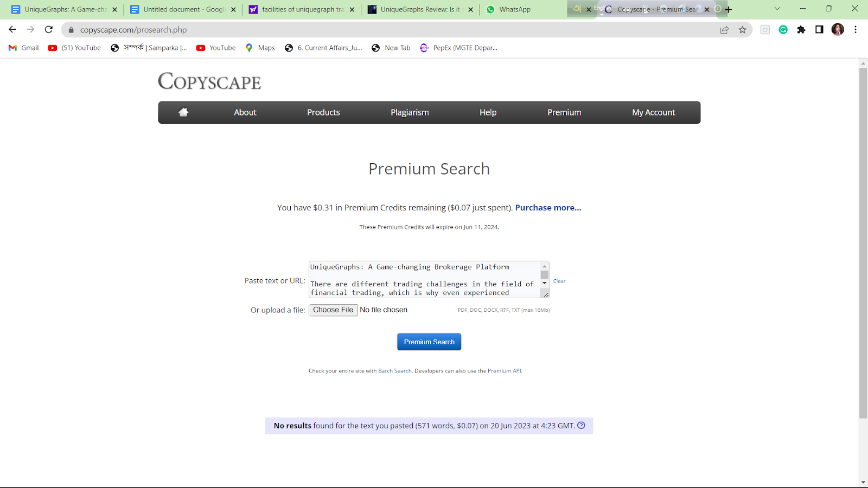This screenshot has height=488, width=868.
Task: Click the help question mark beside search results
Action: pos(581,426)
